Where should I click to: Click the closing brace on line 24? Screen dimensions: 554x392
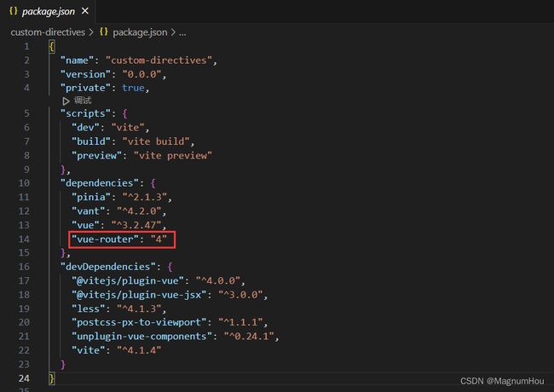pos(52,378)
